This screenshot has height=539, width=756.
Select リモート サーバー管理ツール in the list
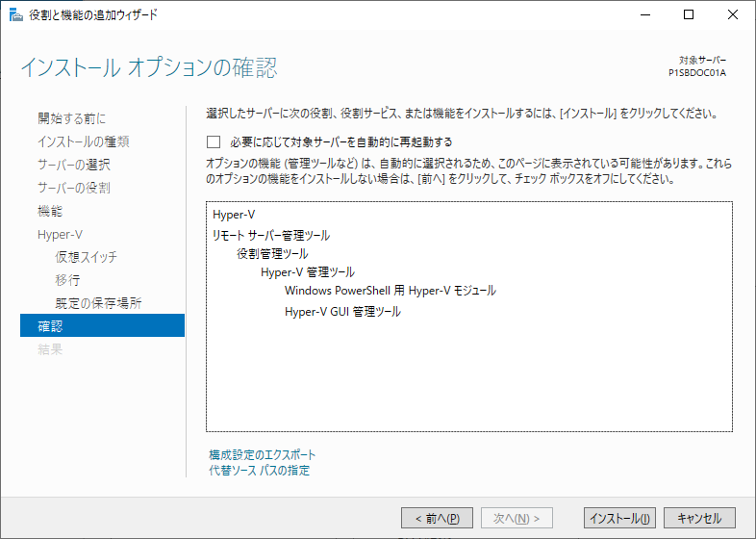(271, 236)
